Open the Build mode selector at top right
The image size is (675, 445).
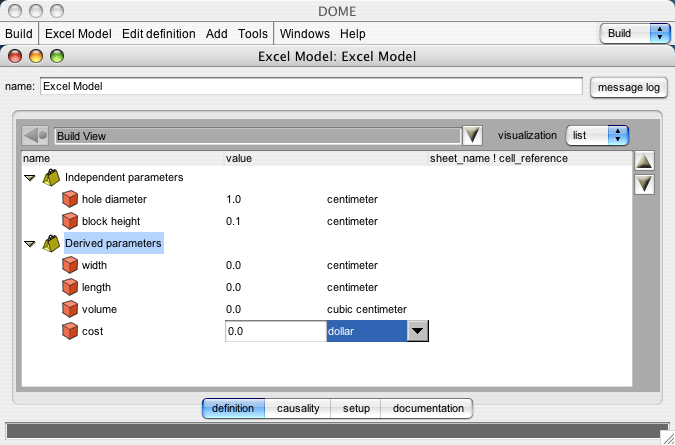click(635, 34)
